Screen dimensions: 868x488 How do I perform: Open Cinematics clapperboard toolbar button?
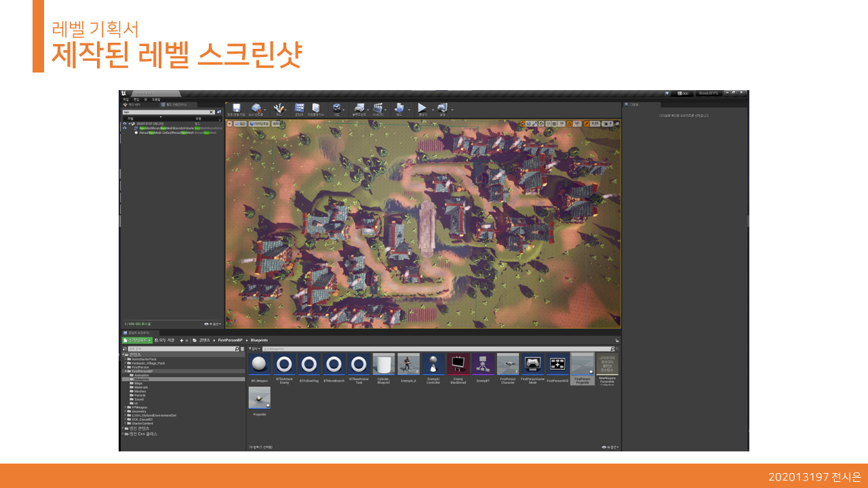coord(378,109)
